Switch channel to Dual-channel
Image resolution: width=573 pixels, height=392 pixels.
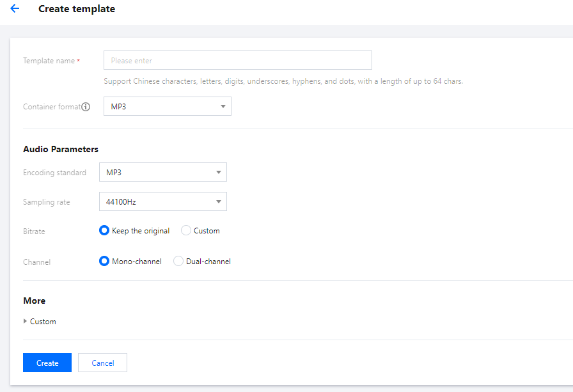pos(178,262)
